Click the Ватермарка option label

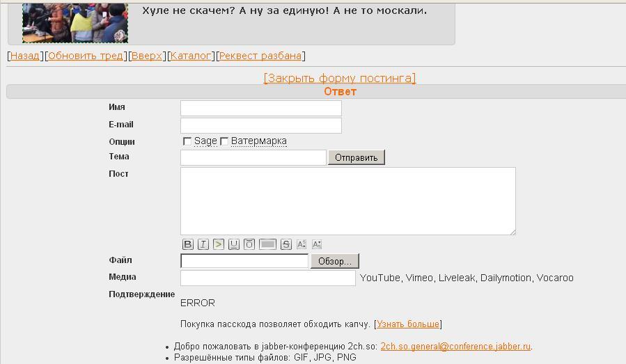point(259,141)
